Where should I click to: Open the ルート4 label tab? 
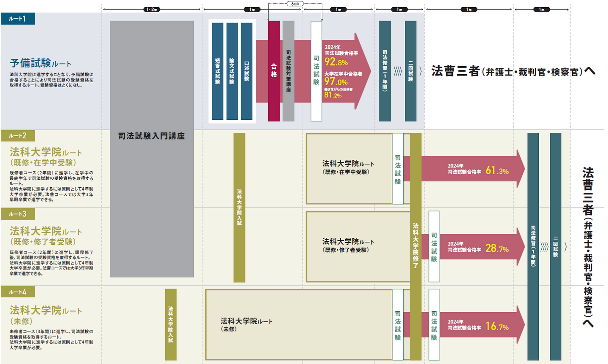click(x=18, y=292)
